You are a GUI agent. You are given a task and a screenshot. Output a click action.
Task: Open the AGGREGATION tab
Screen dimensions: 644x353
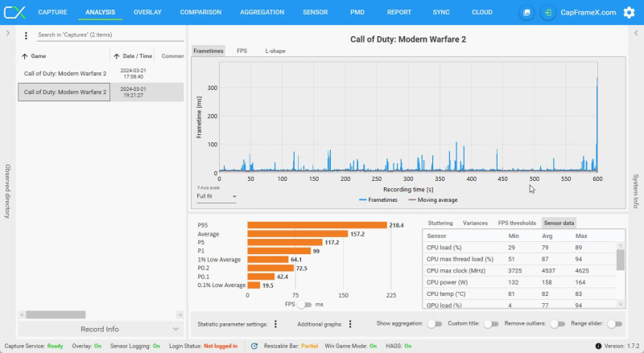[262, 12]
